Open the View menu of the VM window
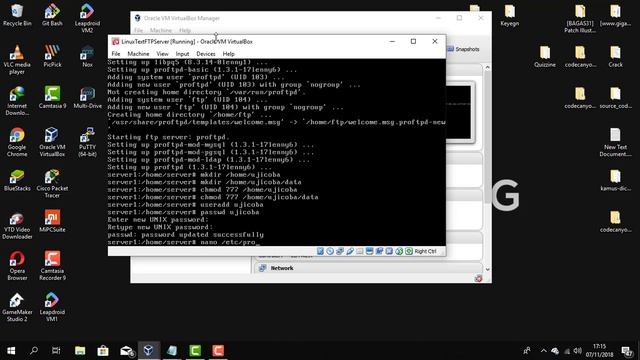The image size is (640, 360). point(162,54)
